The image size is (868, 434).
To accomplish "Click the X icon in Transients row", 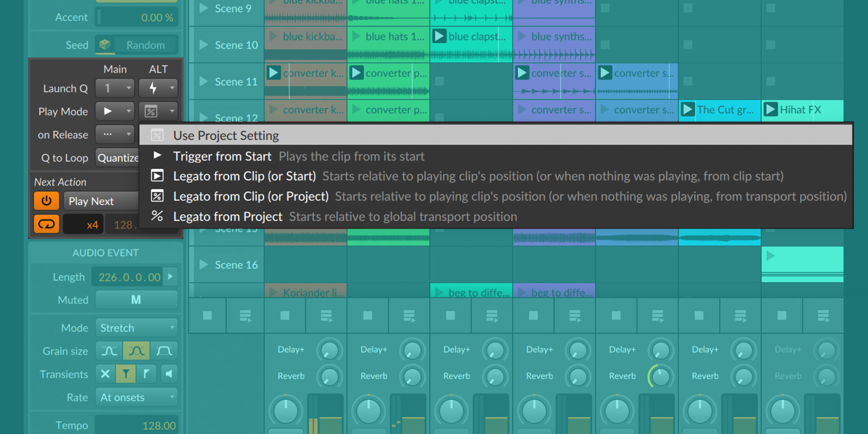I will 106,374.
